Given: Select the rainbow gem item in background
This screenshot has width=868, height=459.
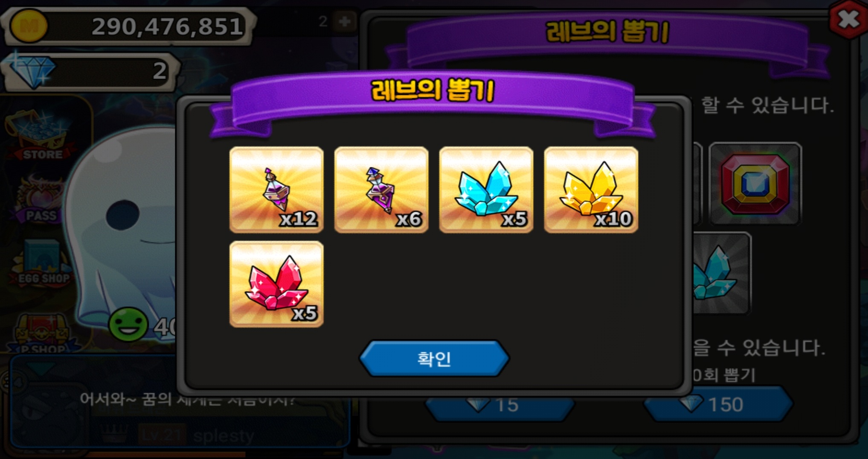Looking at the screenshot, I should coord(755,184).
